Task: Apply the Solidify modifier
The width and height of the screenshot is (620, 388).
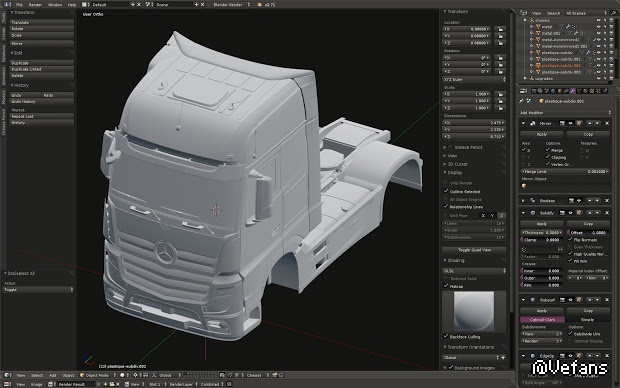Action: [x=541, y=223]
